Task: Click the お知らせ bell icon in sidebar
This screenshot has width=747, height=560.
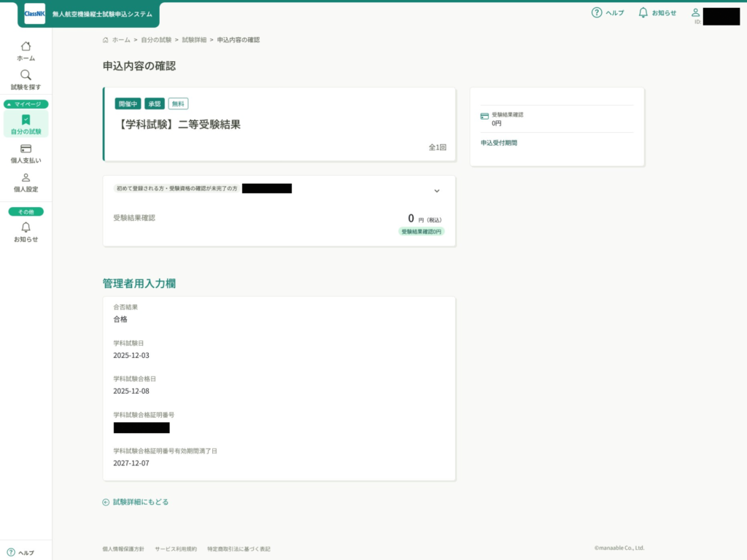Action: 26,227
